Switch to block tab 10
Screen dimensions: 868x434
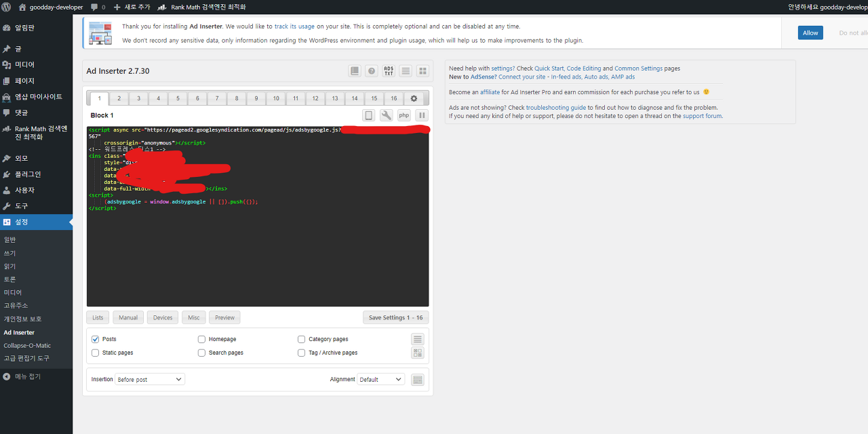[276, 98]
